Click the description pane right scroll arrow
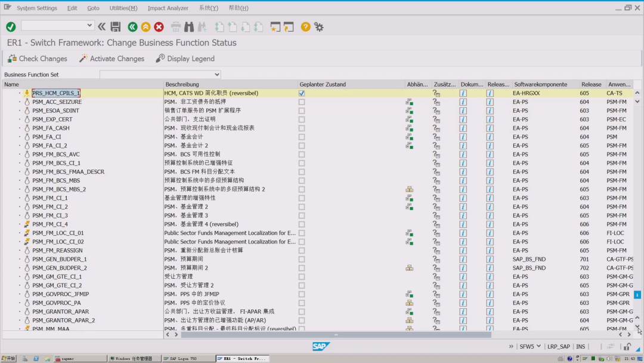The height and width of the screenshot is (363, 644). point(176,334)
